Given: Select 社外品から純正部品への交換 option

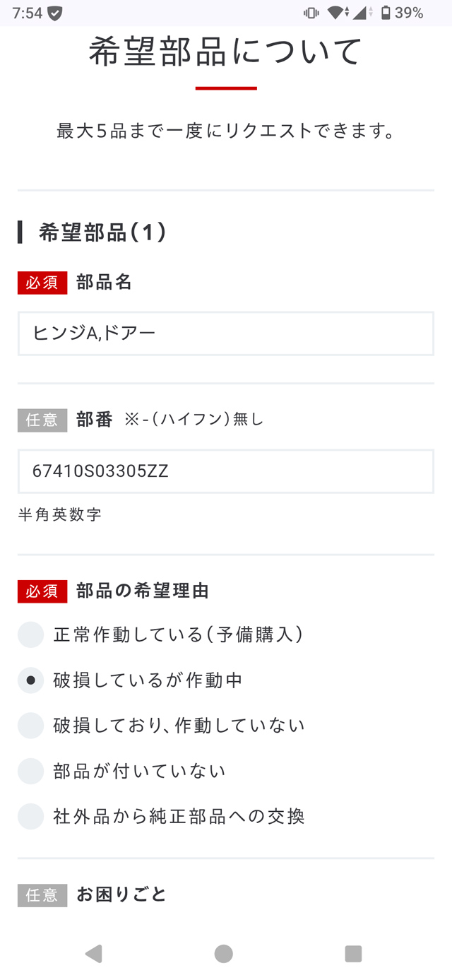Looking at the screenshot, I should [x=30, y=816].
